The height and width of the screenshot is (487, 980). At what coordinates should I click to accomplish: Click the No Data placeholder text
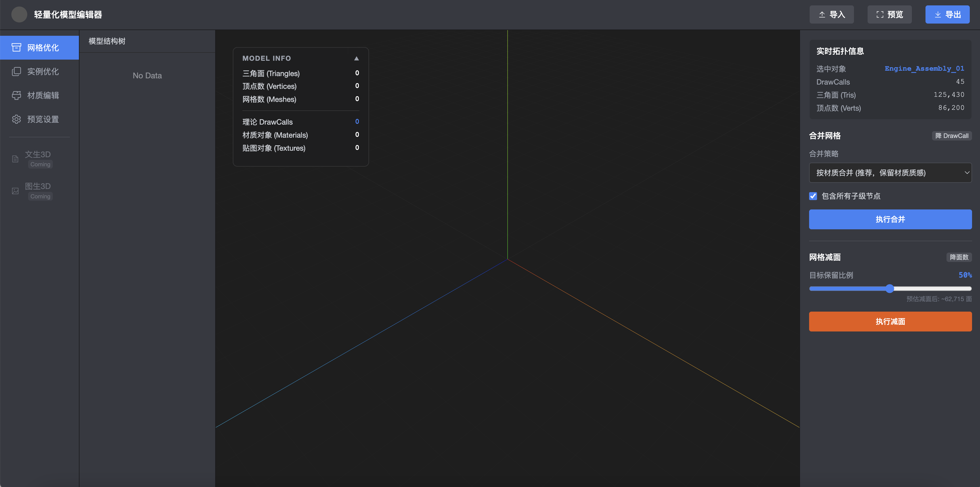147,76
